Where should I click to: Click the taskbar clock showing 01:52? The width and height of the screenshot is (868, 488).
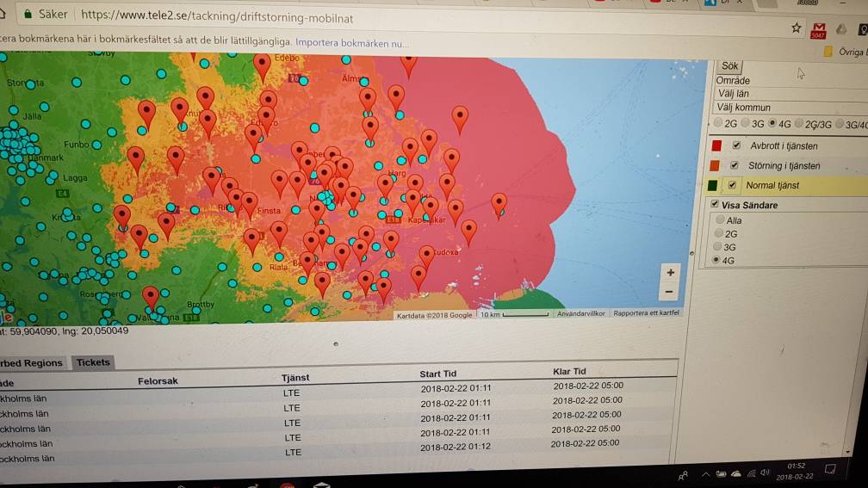(x=795, y=471)
